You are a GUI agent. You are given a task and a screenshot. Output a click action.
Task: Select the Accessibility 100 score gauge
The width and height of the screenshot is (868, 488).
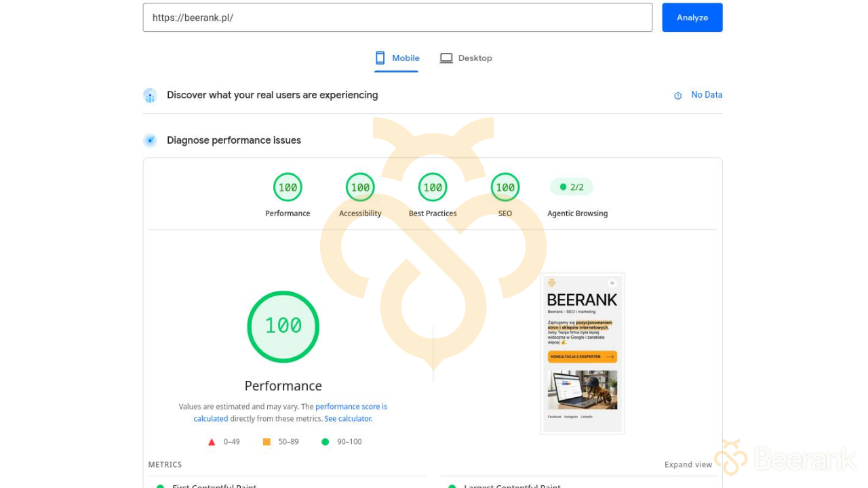pos(360,188)
